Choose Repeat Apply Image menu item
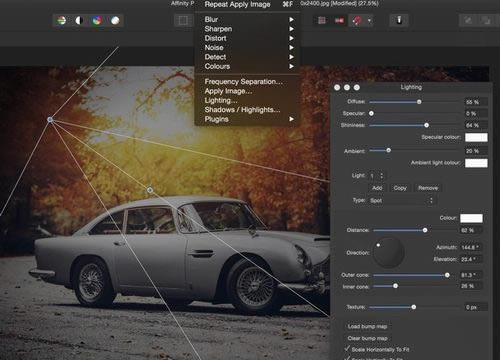The width and height of the screenshot is (500, 360). (x=249, y=4)
